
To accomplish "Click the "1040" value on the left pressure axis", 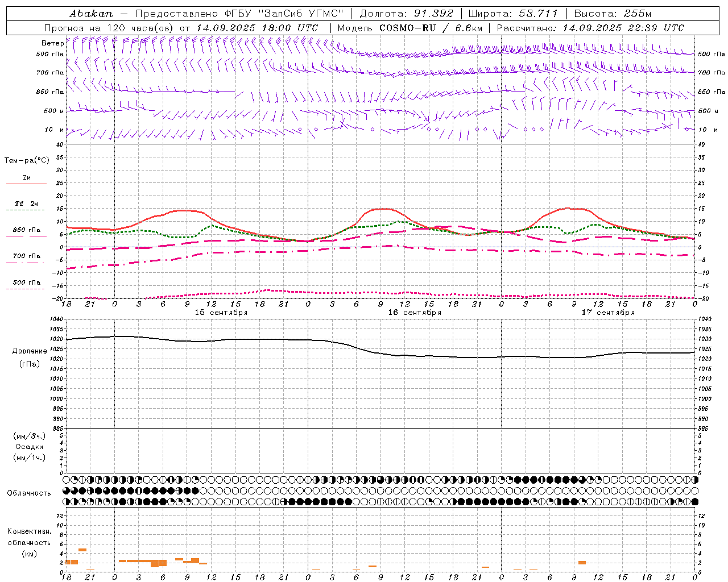I will pyautogui.click(x=57, y=319).
